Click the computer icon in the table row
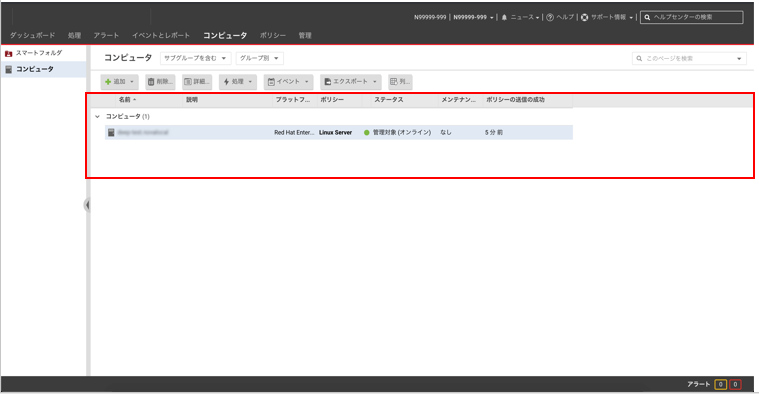759x394 pixels. coord(111,133)
